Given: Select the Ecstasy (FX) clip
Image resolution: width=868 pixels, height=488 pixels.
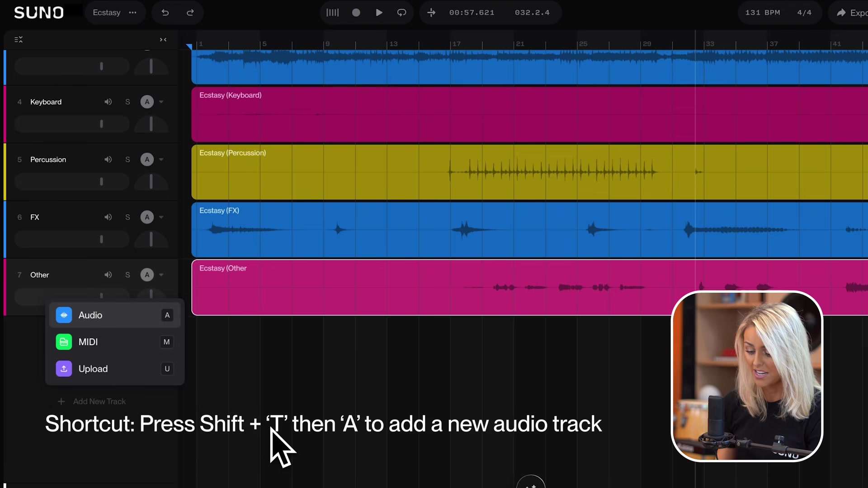Looking at the screenshot, I should tap(529, 230).
